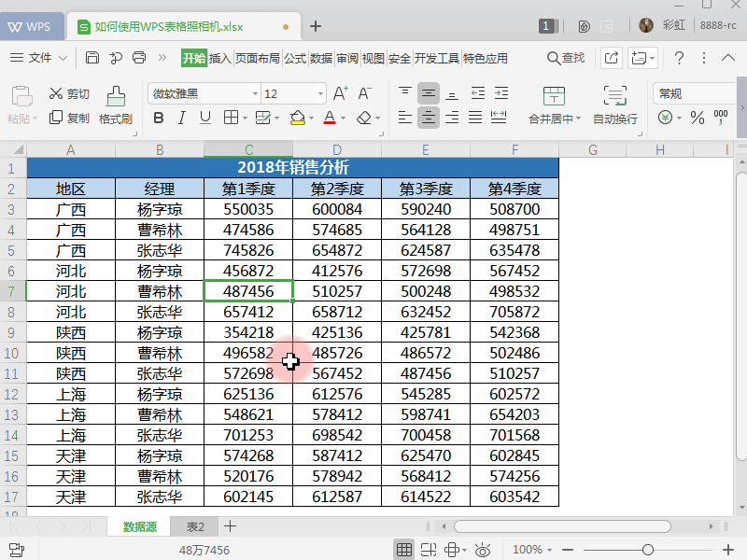The width and height of the screenshot is (747, 560).
Task: Click the help question mark icon
Action: coord(680,58)
